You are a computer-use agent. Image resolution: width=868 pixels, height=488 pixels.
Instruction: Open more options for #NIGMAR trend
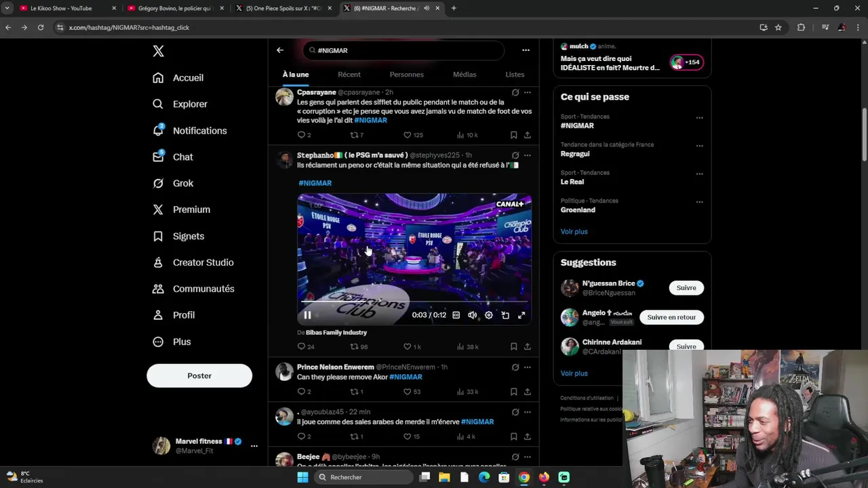click(699, 118)
